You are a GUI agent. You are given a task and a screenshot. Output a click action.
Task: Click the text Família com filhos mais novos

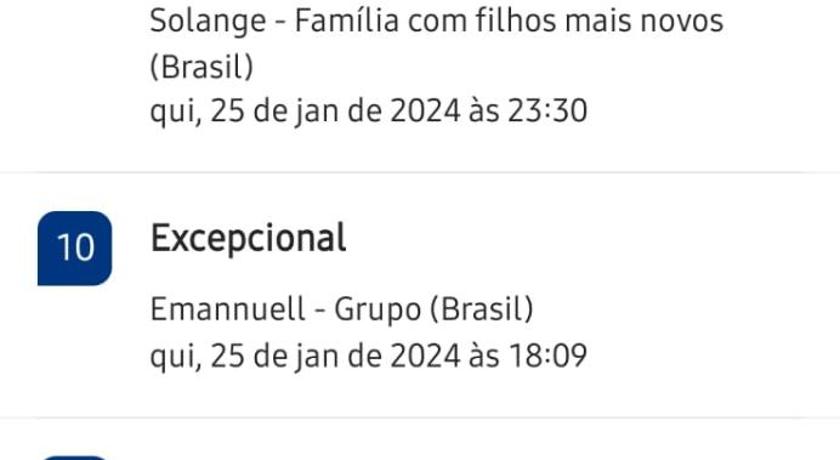(x=509, y=20)
